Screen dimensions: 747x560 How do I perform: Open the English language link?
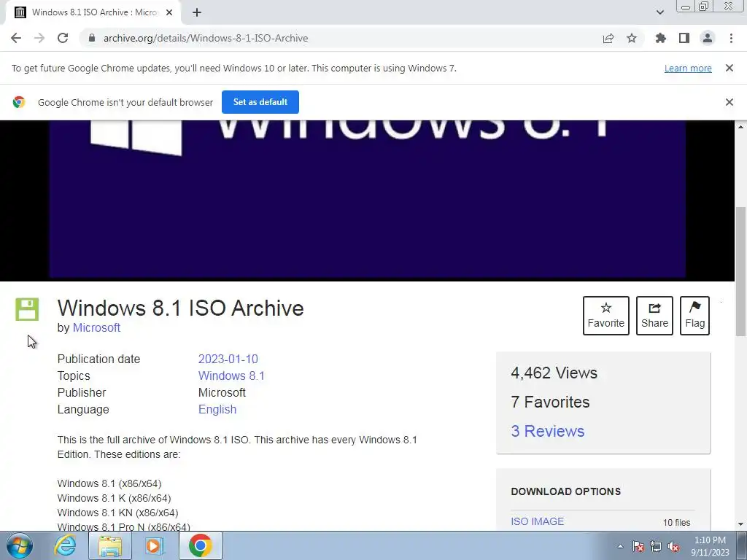(x=217, y=410)
